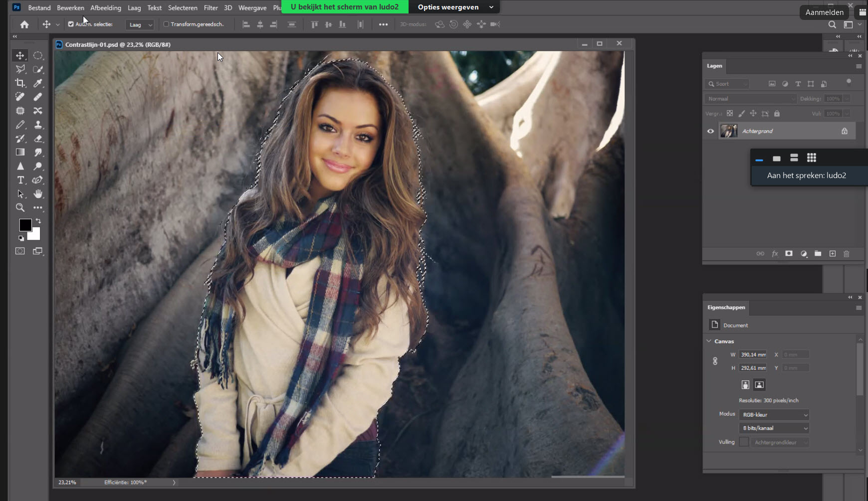
Task: Select the Path Selection arrow tool
Action: [20, 194]
